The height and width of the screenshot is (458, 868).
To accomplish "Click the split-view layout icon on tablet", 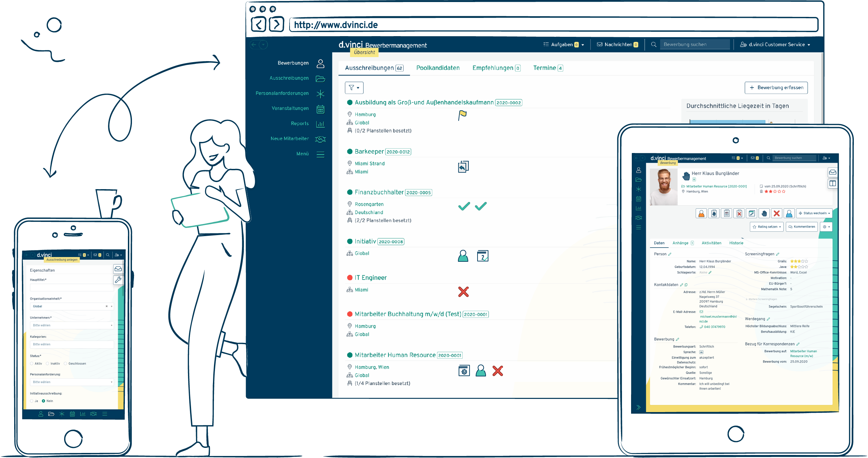I will point(833,183).
